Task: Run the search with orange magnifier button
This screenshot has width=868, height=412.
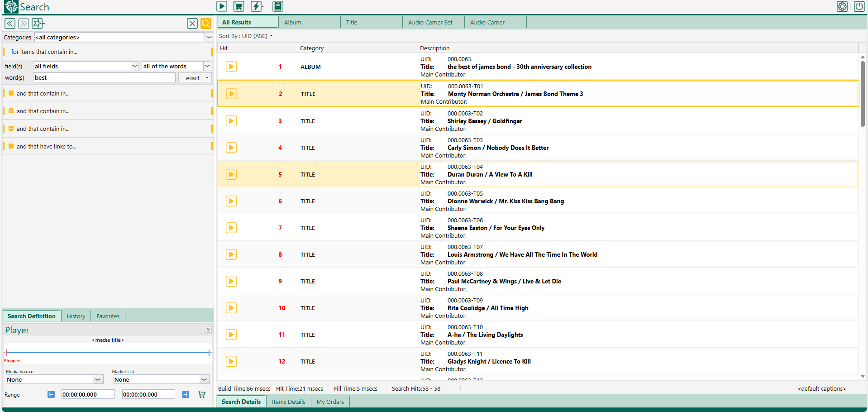Action: click(206, 24)
